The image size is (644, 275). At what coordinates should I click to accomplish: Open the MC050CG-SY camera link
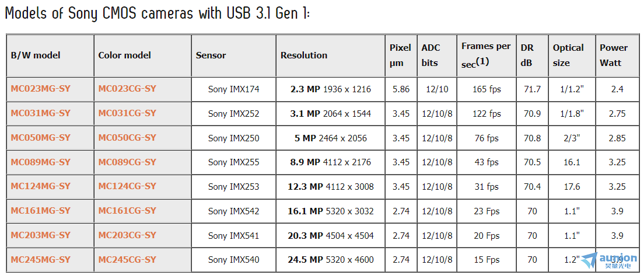pyautogui.click(x=127, y=137)
